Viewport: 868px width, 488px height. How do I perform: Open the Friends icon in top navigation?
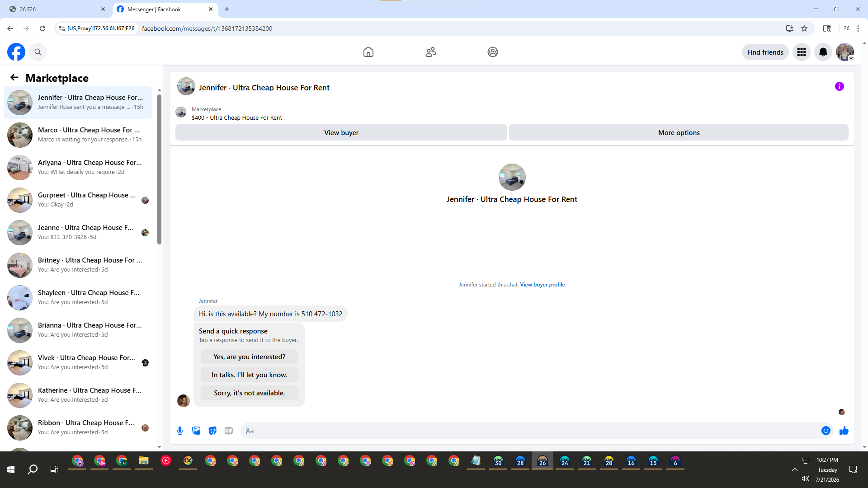(431, 52)
